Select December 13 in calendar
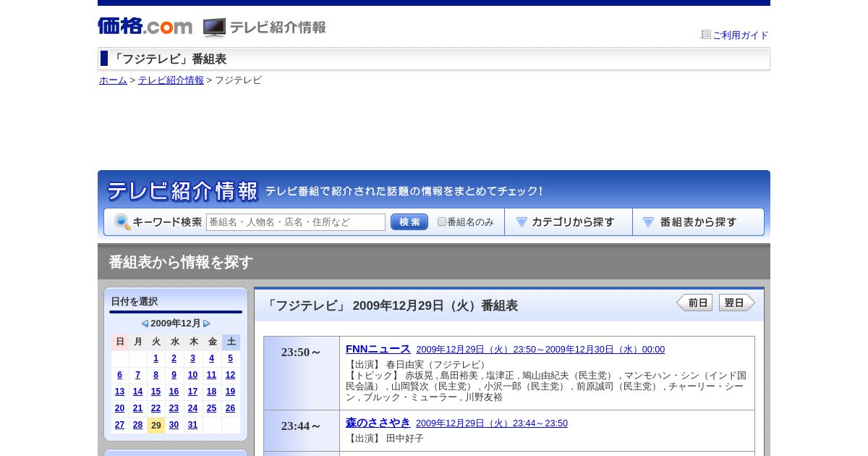This screenshot has width=868, height=456. point(119,392)
